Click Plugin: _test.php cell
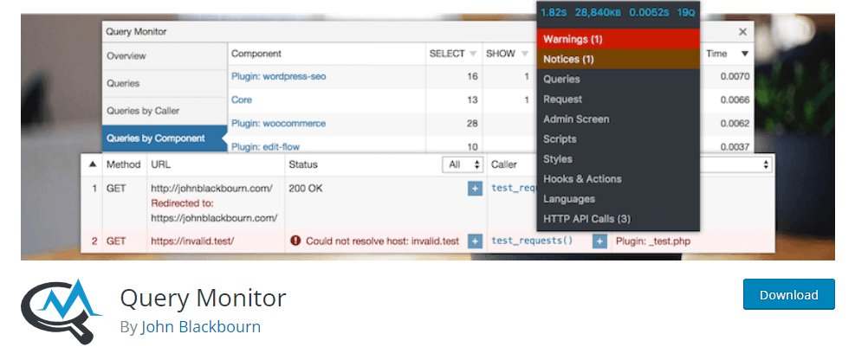Viewport: 868px width, 360px height. click(652, 241)
